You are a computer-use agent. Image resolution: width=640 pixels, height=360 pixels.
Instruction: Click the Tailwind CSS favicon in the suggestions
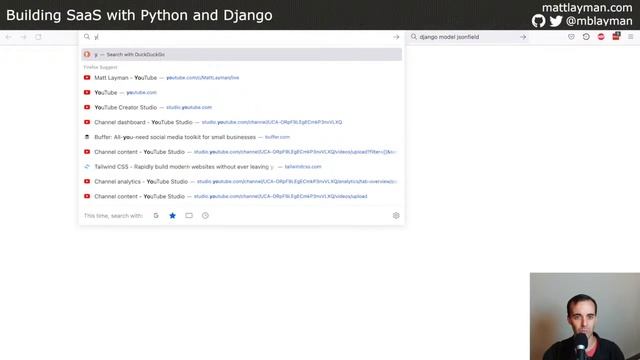coord(87,167)
